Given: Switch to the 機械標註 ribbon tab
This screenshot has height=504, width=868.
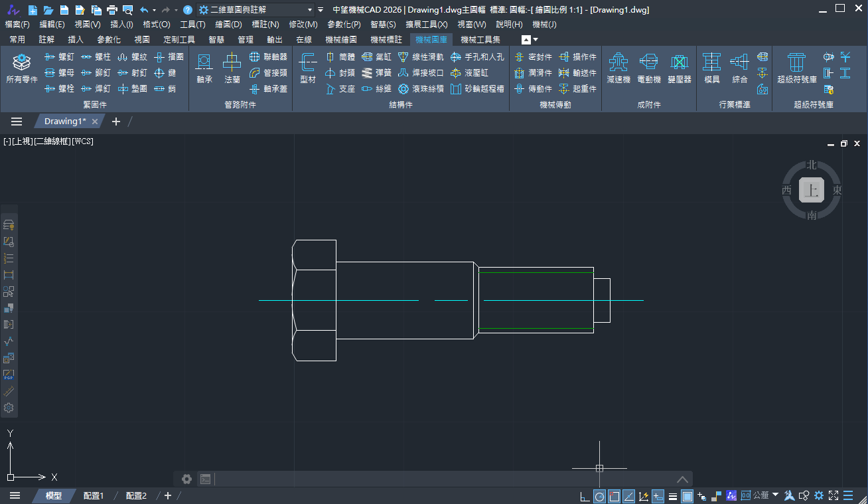Looking at the screenshot, I should [x=386, y=40].
